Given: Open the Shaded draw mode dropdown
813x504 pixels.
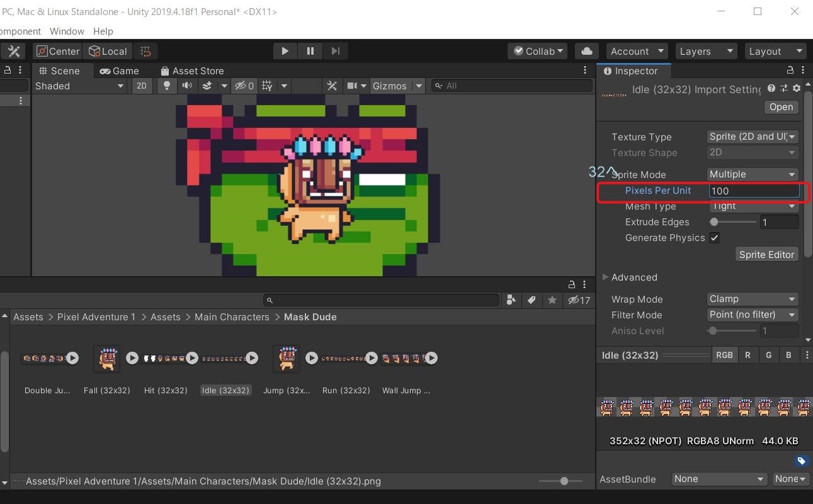Looking at the screenshot, I should point(79,86).
